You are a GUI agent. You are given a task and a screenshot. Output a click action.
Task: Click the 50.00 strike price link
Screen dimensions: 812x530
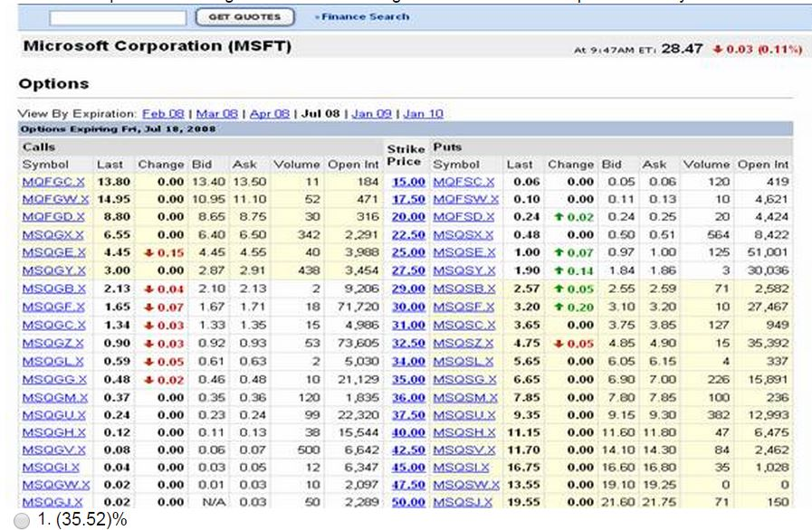coord(408,502)
